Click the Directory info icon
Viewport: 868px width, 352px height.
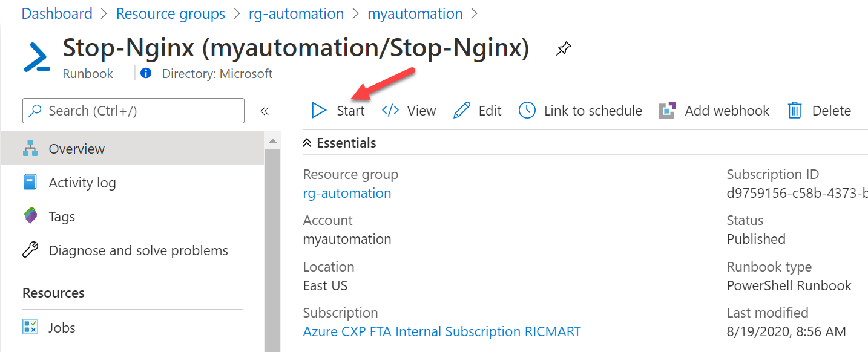pyautogui.click(x=146, y=74)
